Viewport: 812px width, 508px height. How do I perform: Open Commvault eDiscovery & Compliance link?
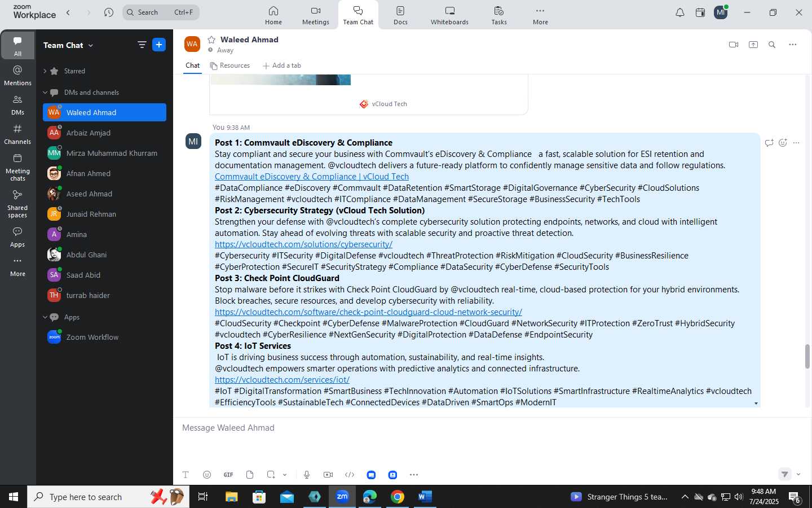coord(312,177)
